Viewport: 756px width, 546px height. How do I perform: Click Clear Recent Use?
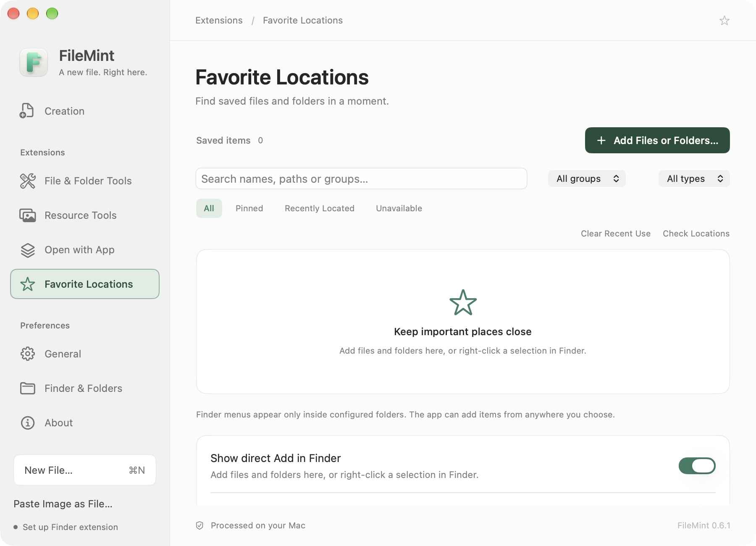[616, 234]
